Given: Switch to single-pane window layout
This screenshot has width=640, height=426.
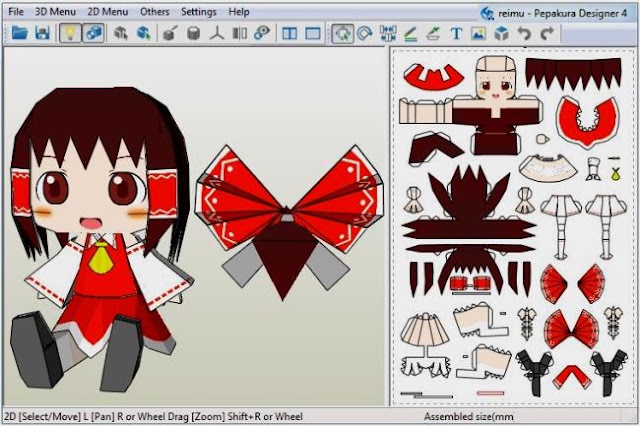Looking at the screenshot, I should [313, 33].
